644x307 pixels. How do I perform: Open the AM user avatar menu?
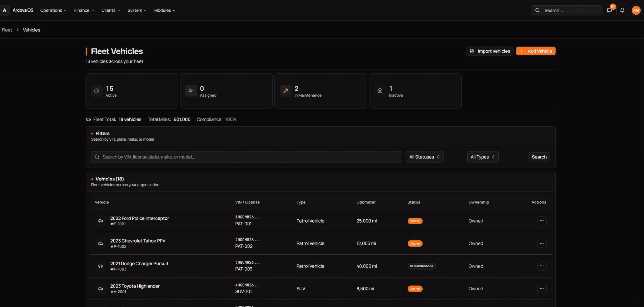636,10
